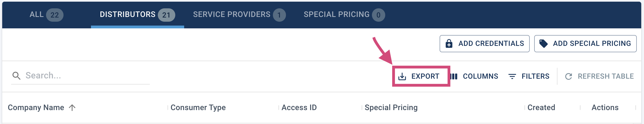
Task: Sort by Special Pricing column header
Action: [391, 108]
